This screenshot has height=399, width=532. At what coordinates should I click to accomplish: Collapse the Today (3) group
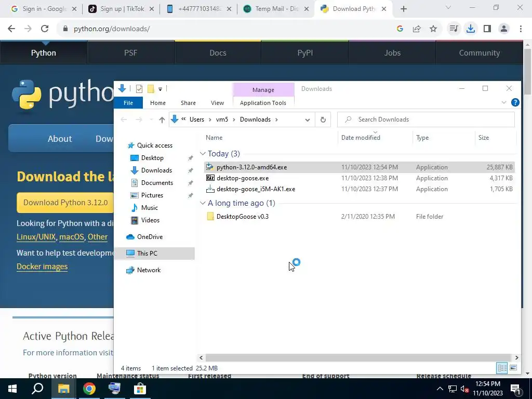click(x=203, y=154)
